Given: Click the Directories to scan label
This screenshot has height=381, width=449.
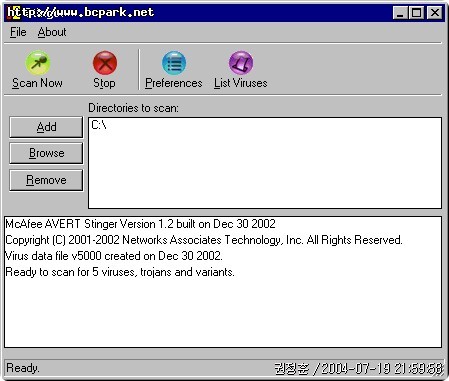Looking at the screenshot, I should [x=133, y=108].
